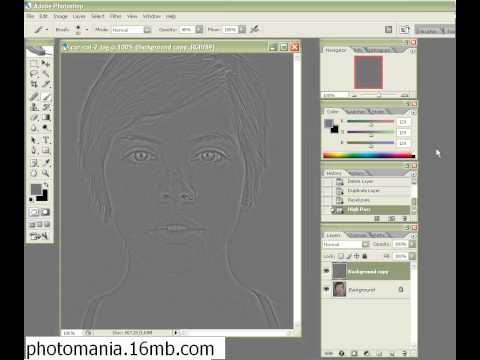Open the Opacity slider arrow in options bar
This screenshot has width=480, height=360.
pos(199,29)
